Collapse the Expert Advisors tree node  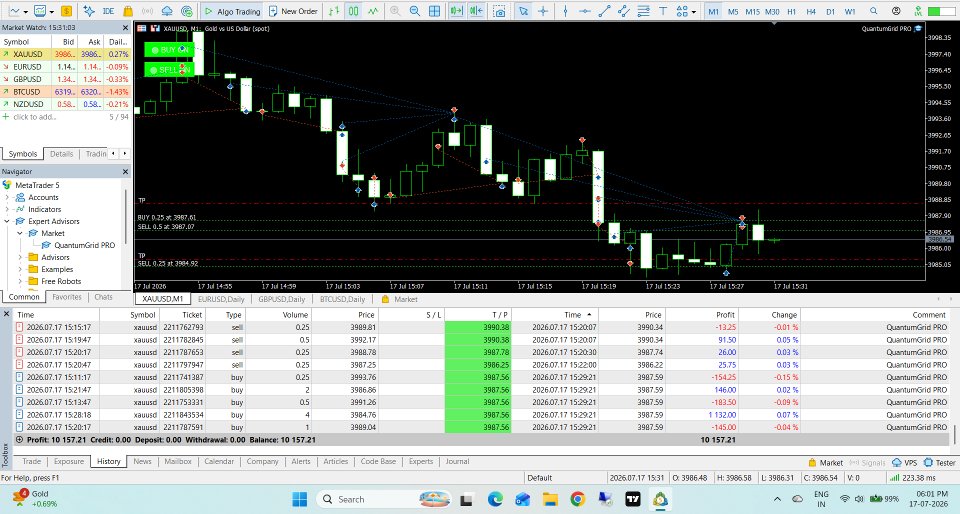[7, 221]
